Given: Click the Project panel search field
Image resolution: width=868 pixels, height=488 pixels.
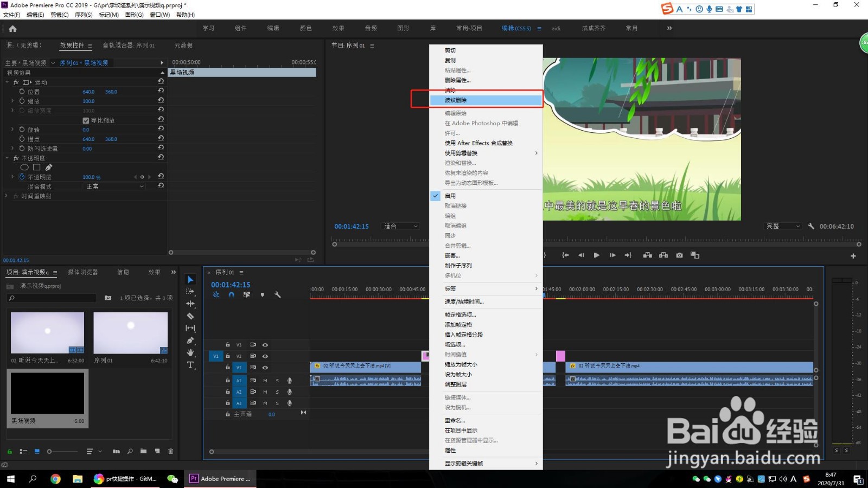Looking at the screenshot, I should (x=52, y=298).
